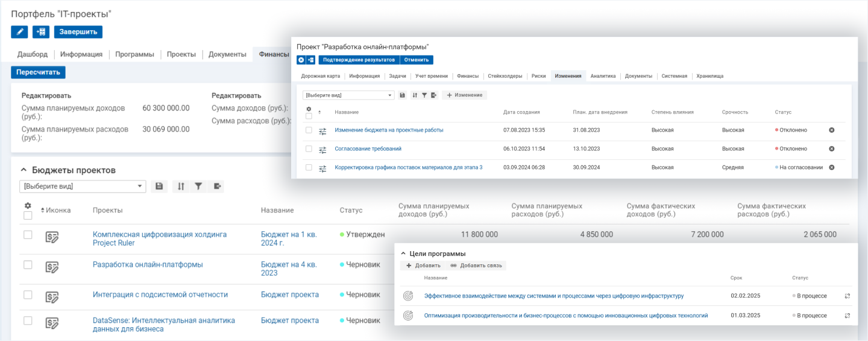Collapse the Цели программы section
Image resolution: width=868 pixels, height=341 pixels.
[x=403, y=254]
